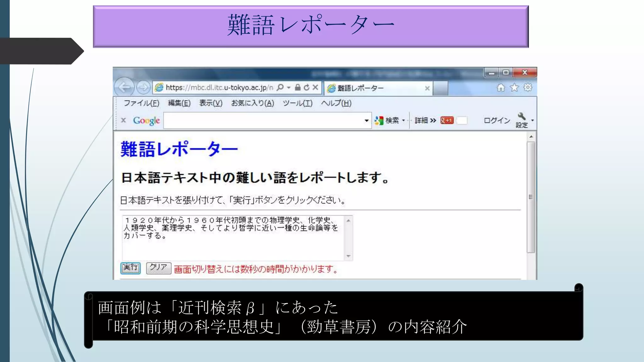This screenshot has height=362, width=644.
Task: Click the browser Back arrow button
Action: tap(124, 87)
